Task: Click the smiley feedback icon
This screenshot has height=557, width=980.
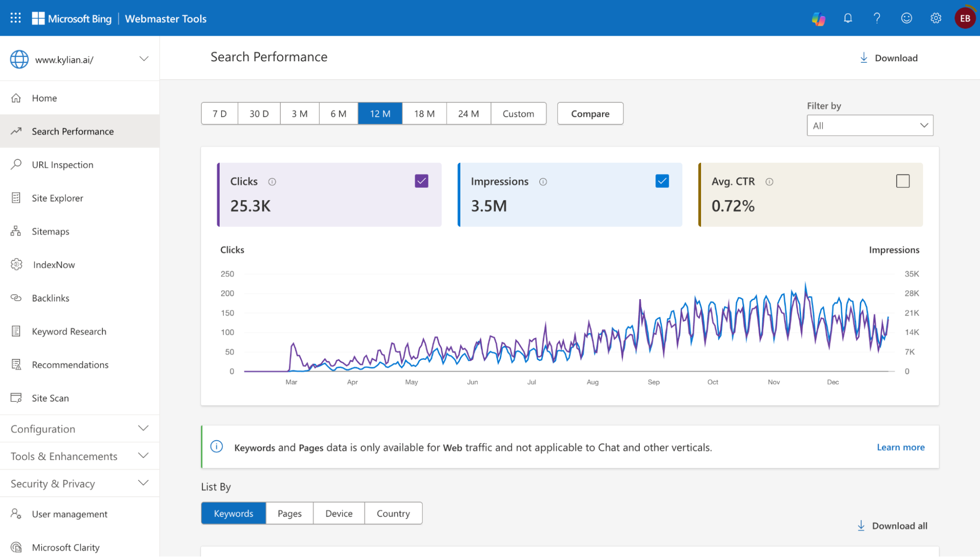Action: 906,18
